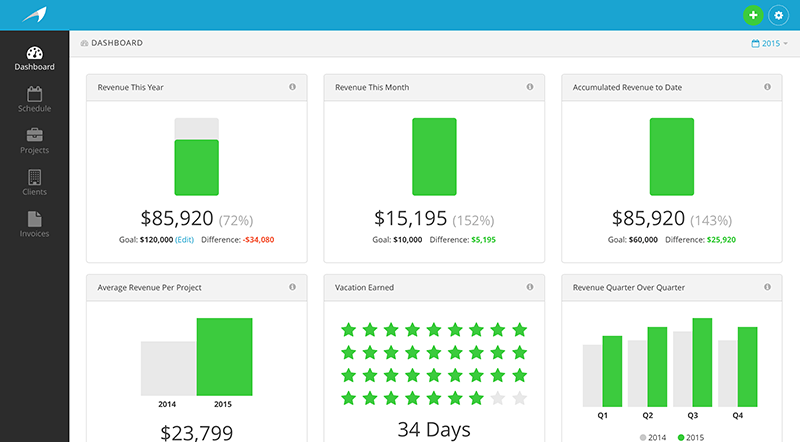The image size is (800, 442).
Task: Click the Edit link beside the $120,000 goal
Action: coord(185,240)
